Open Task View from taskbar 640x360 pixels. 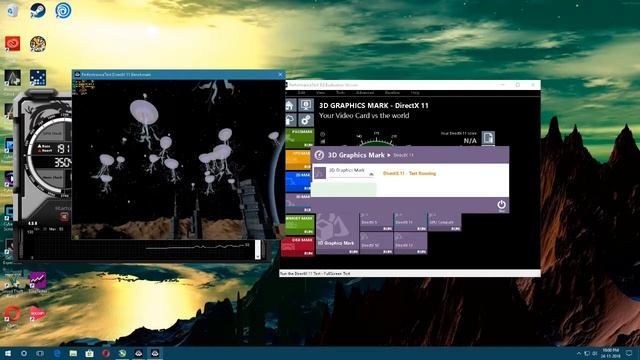pyautogui.click(x=40, y=353)
